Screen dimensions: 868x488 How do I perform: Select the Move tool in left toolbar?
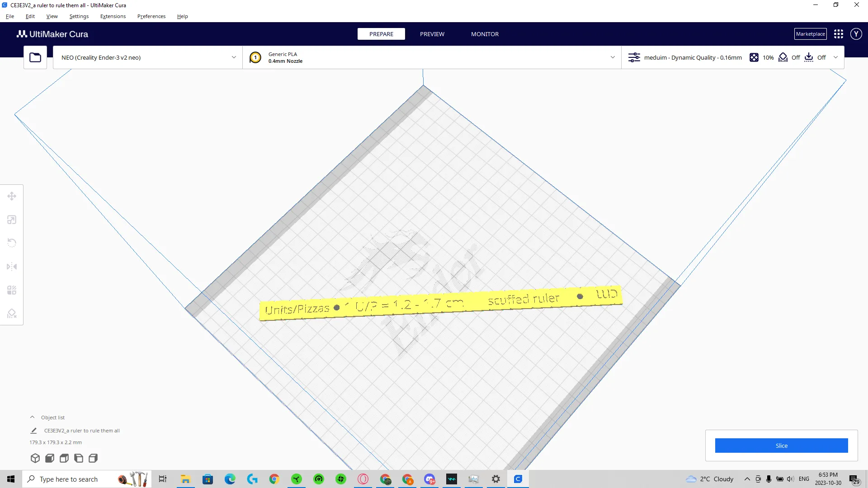pyautogui.click(x=12, y=196)
